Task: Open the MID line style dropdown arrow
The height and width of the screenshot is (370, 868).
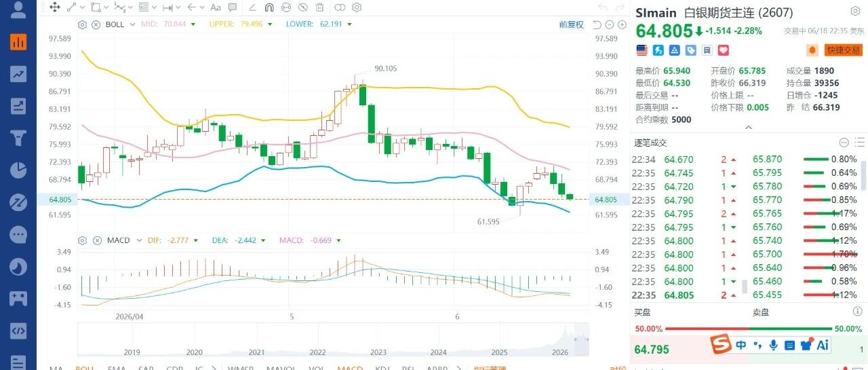Action: click(193, 24)
